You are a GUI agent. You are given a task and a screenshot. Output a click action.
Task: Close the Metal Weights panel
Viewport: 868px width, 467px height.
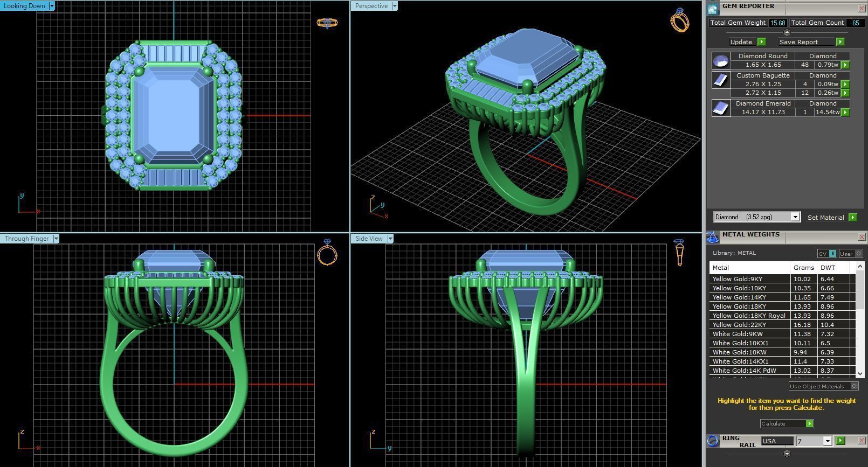click(x=862, y=237)
